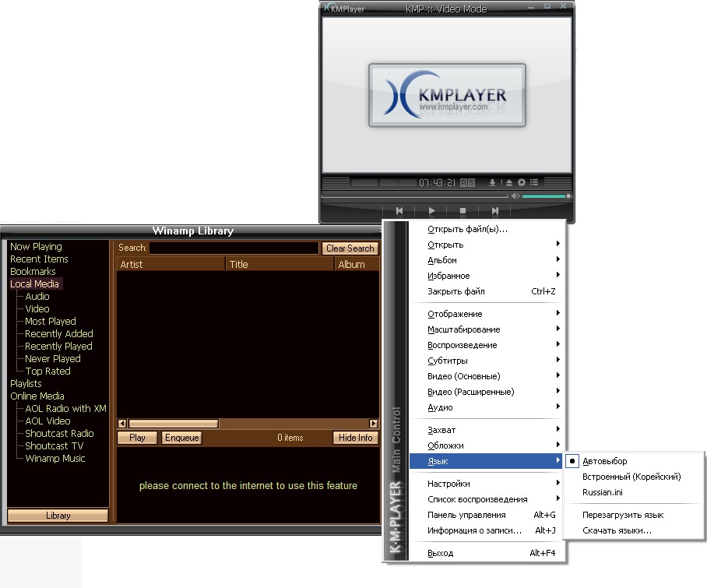
Task: Expand Видео (Расширенные) submenu
Action: (486, 392)
